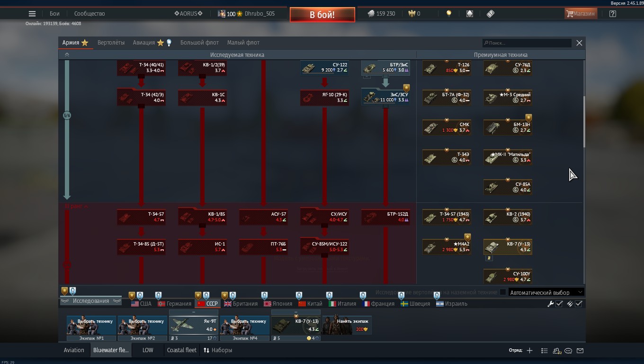
Task: Collapse the tree with top-left up arrow
Action: [67, 55]
